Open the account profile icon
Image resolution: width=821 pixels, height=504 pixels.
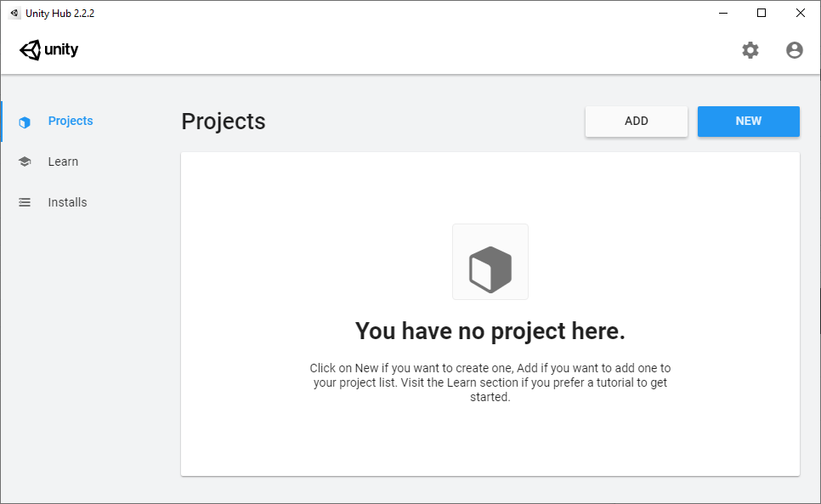[795, 50]
